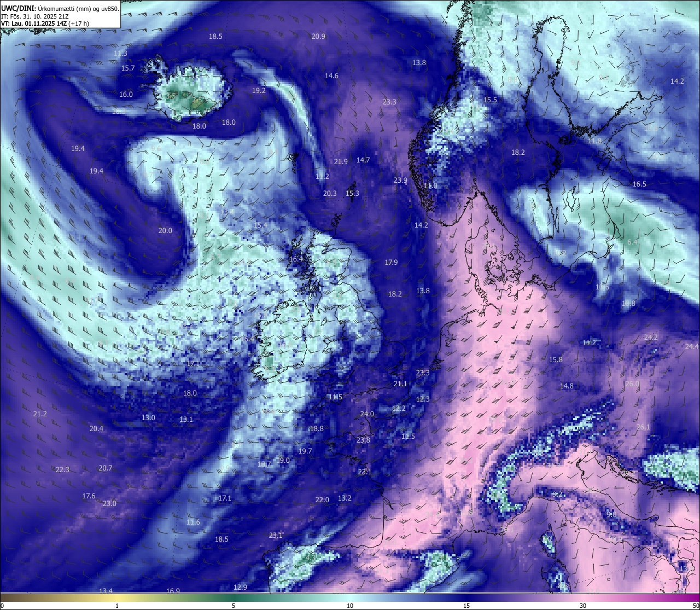Click the 15.3 map value

coord(352,194)
